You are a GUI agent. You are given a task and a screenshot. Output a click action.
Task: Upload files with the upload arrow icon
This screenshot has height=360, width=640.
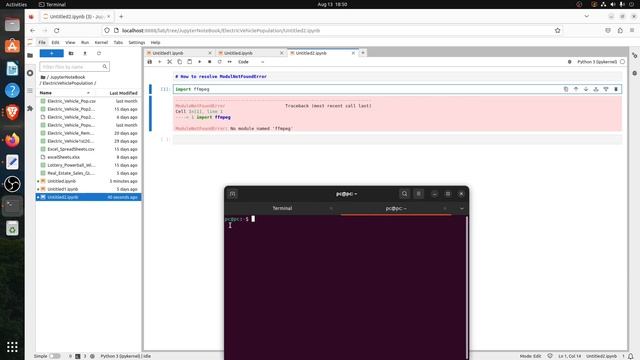(x=85, y=53)
